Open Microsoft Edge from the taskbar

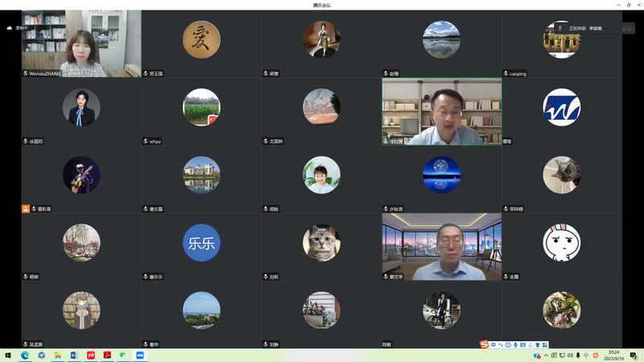coord(24,355)
